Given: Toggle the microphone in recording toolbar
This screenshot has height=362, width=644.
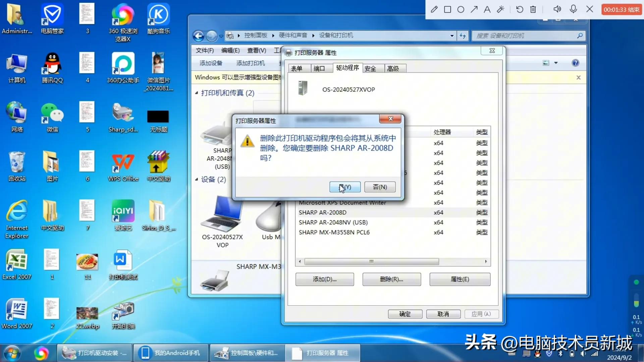Looking at the screenshot, I should [x=573, y=9].
